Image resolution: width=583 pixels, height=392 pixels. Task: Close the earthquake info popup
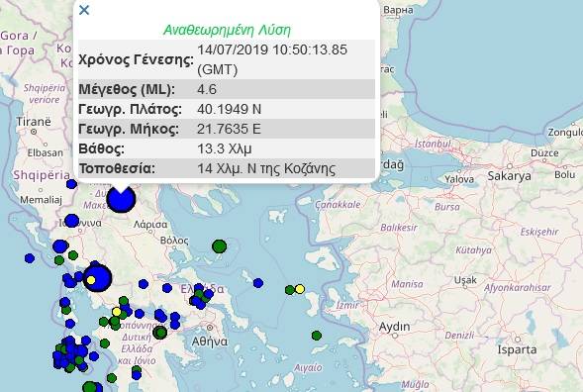84,10
